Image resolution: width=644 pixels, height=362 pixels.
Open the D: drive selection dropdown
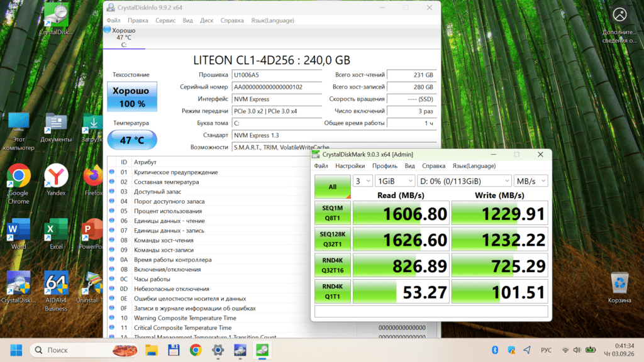pyautogui.click(x=464, y=181)
